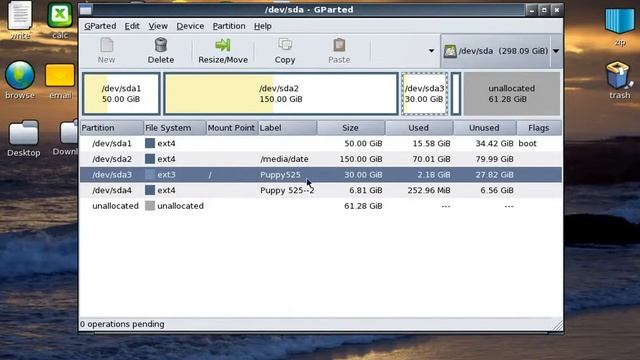Select the unallocated 61.28 GiB disk map block
This screenshot has height=360, width=640.
pyautogui.click(x=511, y=94)
